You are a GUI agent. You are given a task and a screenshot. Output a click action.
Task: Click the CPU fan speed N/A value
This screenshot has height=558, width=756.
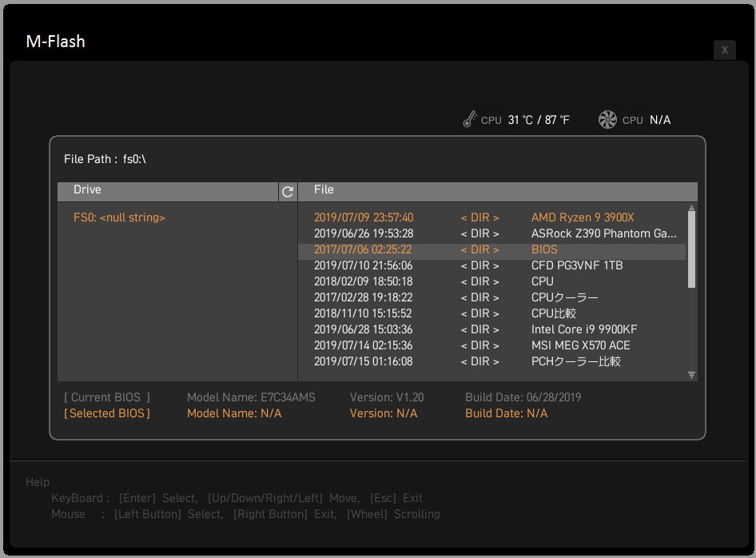(660, 120)
